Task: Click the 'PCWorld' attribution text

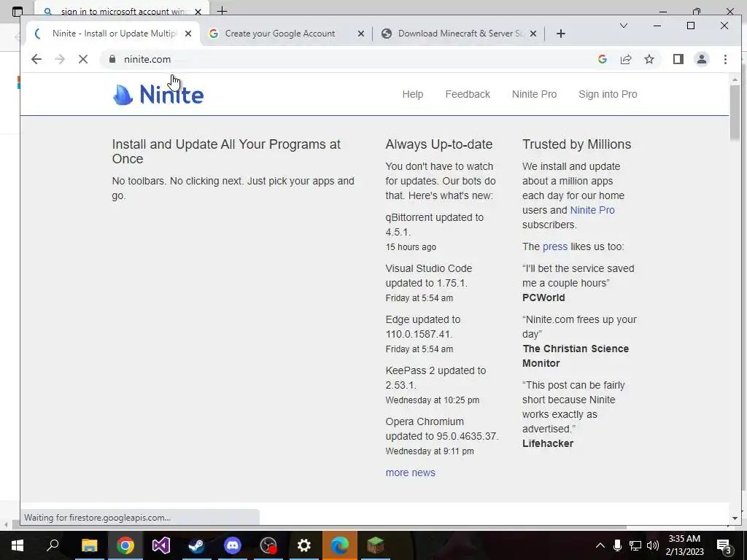Action: tap(543, 297)
